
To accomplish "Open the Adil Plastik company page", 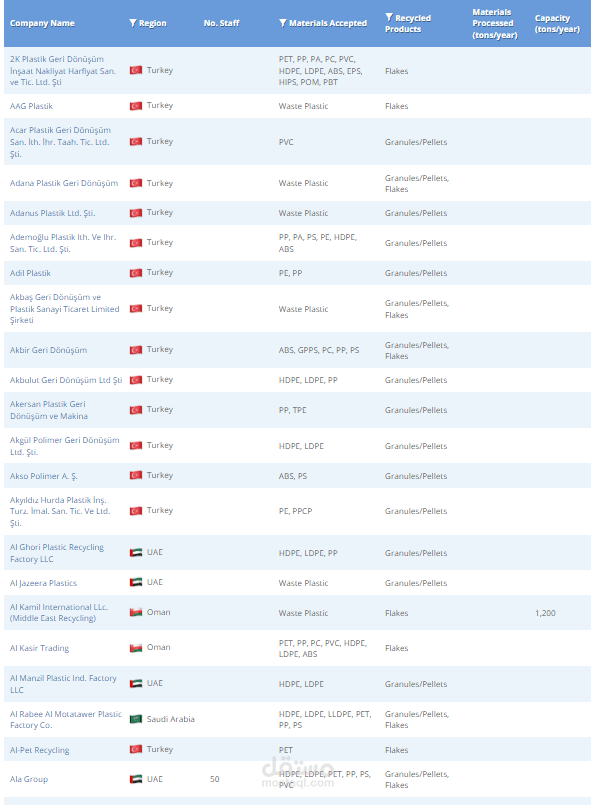I will click(x=30, y=273).
